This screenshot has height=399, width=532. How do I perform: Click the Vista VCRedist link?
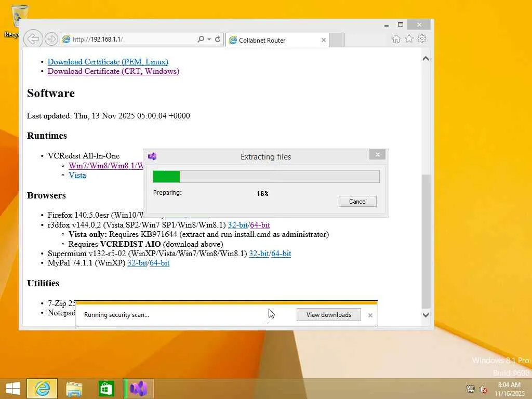click(x=77, y=175)
